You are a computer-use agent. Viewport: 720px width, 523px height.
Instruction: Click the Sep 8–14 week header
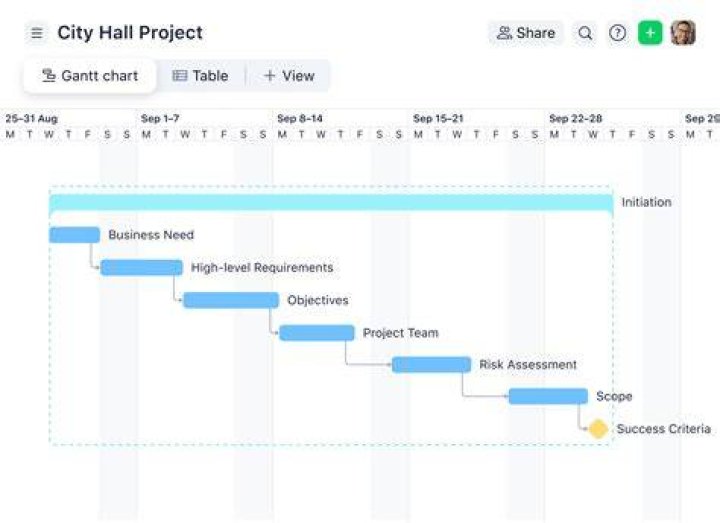(300, 118)
